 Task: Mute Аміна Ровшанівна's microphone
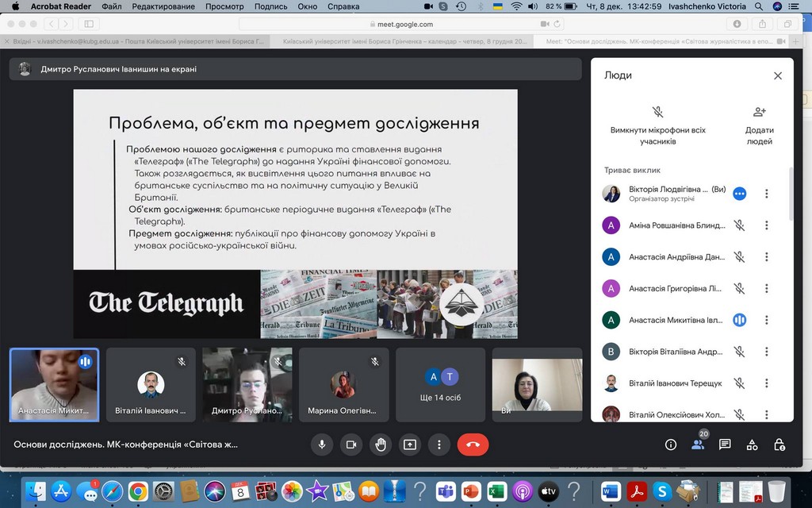tap(739, 225)
